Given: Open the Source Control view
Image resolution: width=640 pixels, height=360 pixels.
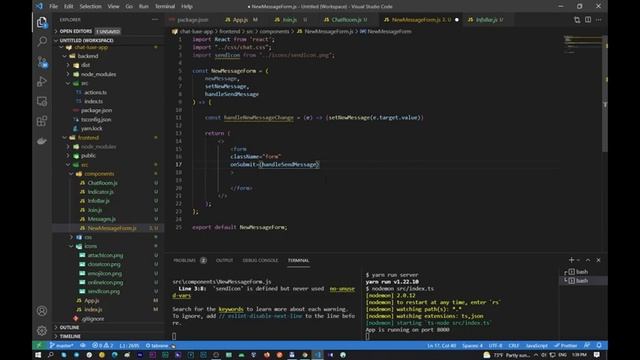Looking at the screenshot, I should click(42, 62).
